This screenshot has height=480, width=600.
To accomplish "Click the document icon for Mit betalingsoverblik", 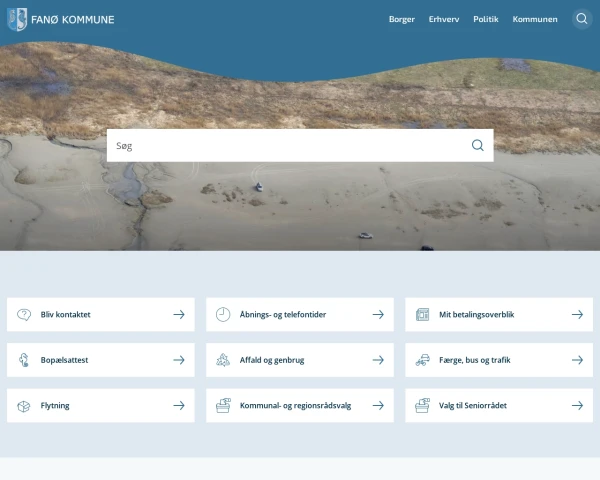I will tap(422, 314).
